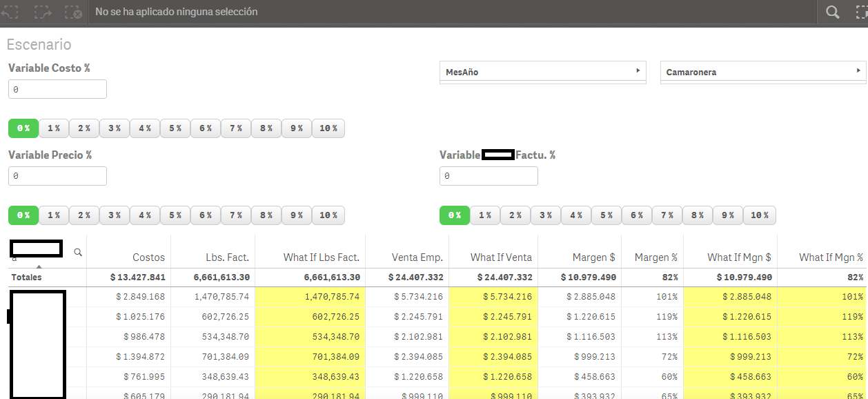Click the clear all selections icon
The width and height of the screenshot is (868, 399).
[73, 12]
